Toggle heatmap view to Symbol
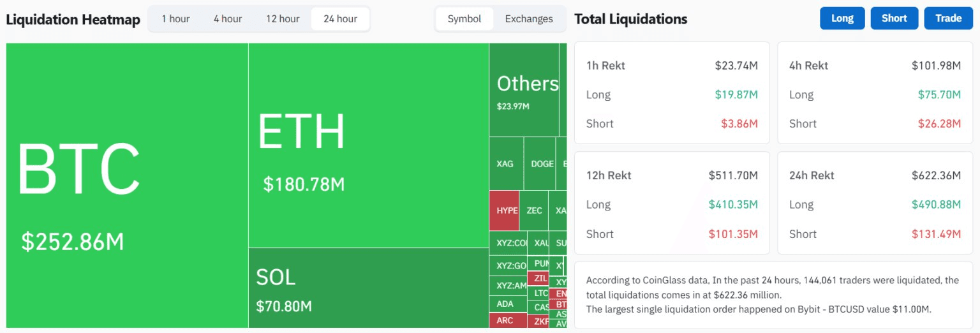The height and width of the screenshot is (333, 980). (464, 19)
